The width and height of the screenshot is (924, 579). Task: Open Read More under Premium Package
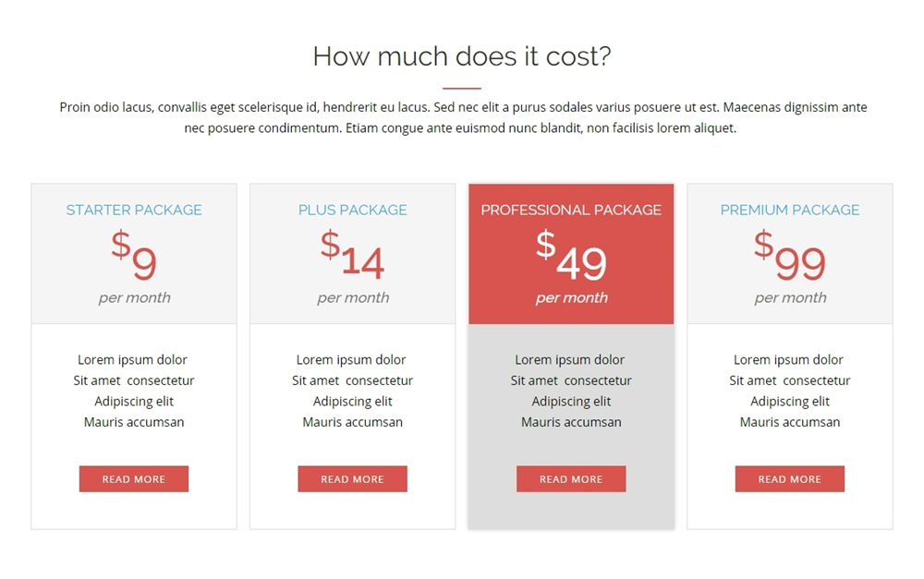pyautogui.click(x=790, y=479)
